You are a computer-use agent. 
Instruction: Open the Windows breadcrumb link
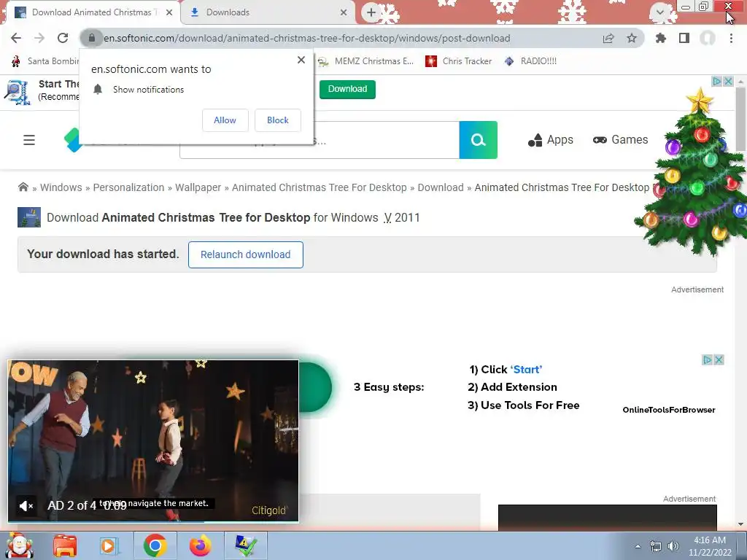61,187
